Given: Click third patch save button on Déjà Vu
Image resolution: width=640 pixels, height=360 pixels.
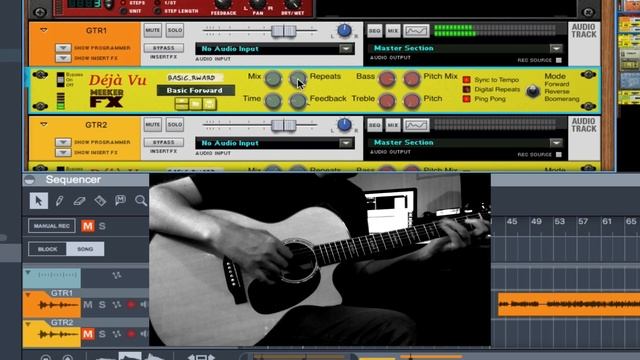Looking at the screenshot, I should tap(209, 104).
